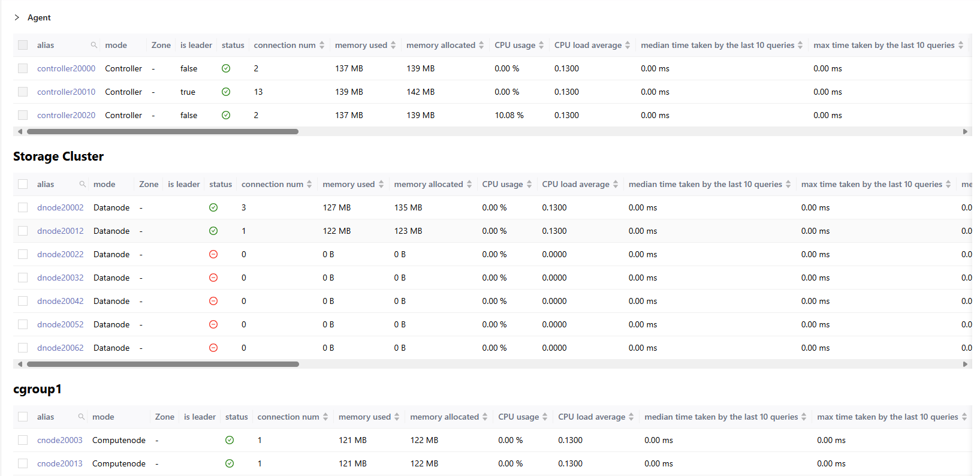Tick the cnode20003 checkbox
This screenshot has width=980, height=476.
(x=23, y=440)
